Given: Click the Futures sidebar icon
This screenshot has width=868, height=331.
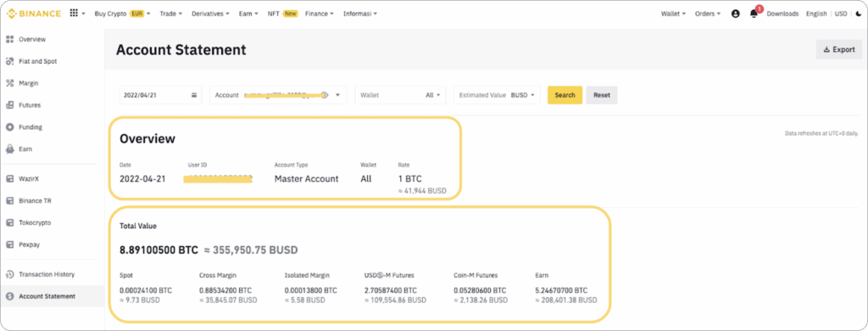Looking at the screenshot, I should click(9, 104).
